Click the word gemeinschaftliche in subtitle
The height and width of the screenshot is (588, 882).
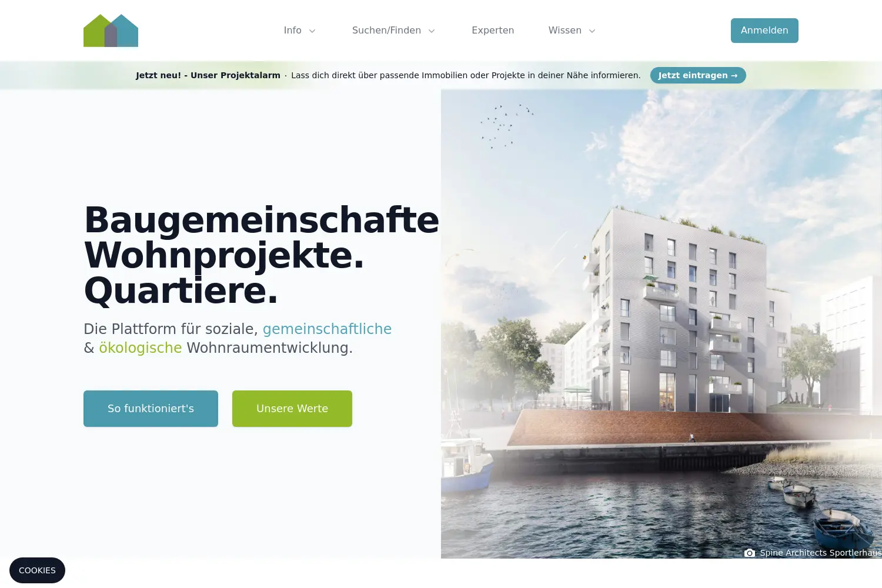[x=327, y=329]
